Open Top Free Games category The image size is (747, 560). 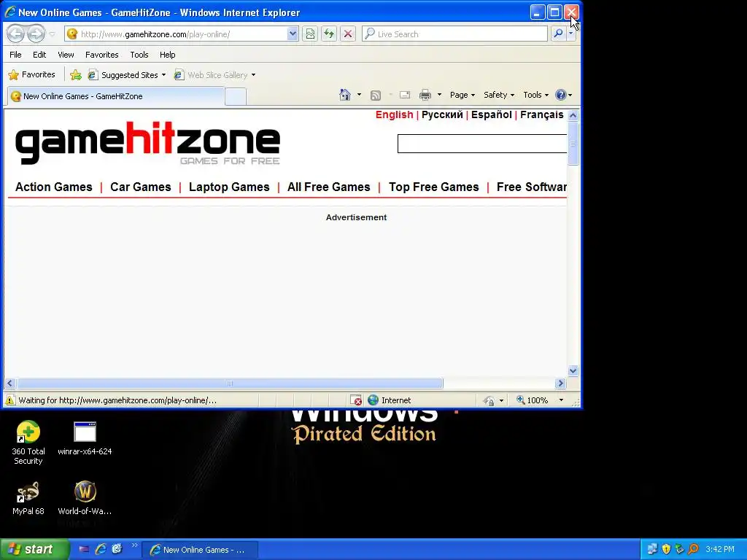(x=433, y=187)
